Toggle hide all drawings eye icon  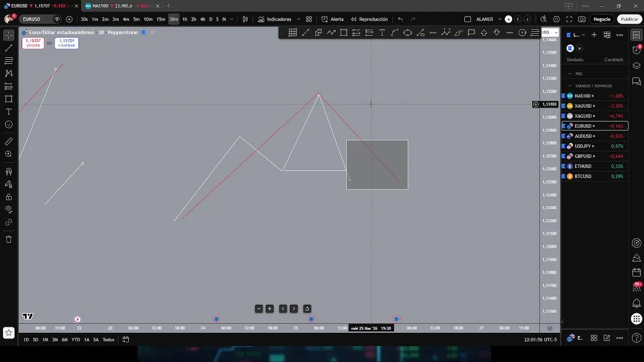pyautogui.click(x=9, y=209)
